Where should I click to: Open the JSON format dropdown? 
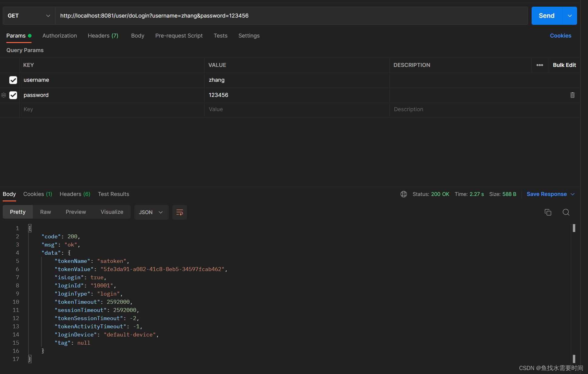(x=151, y=212)
